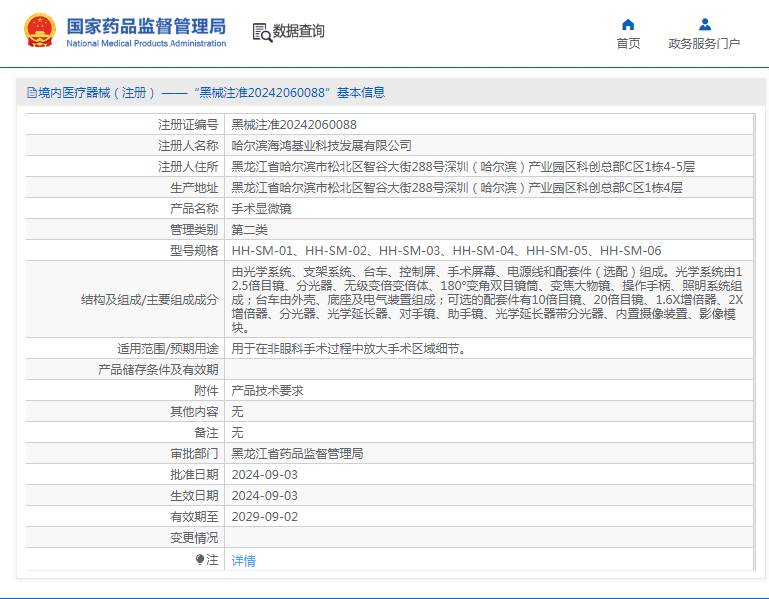Click the small icon beside 注 label

coord(199,560)
